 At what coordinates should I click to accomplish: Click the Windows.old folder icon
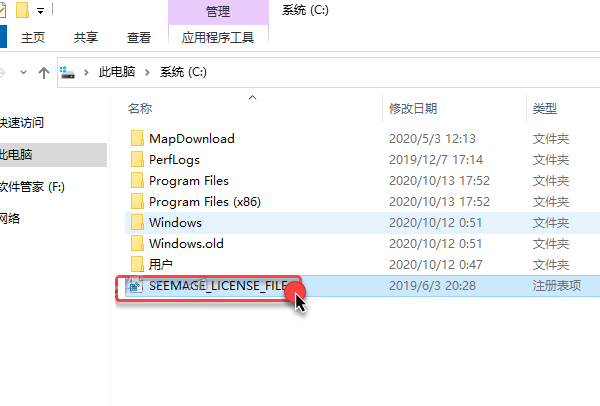[x=137, y=244]
